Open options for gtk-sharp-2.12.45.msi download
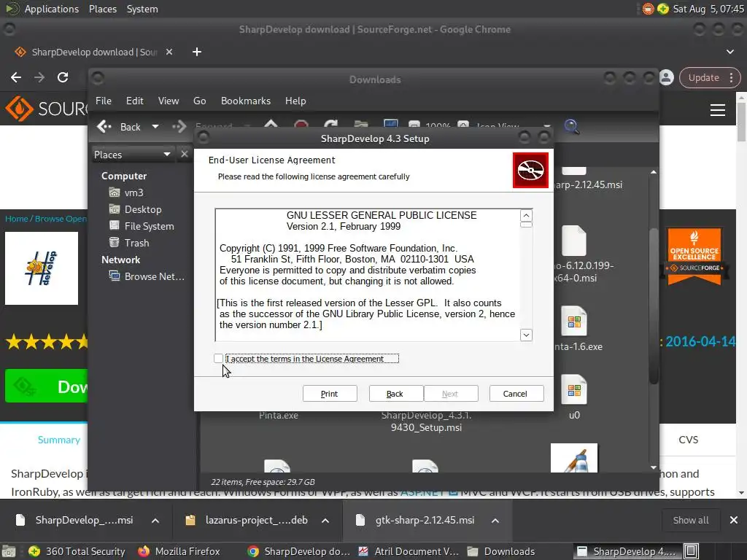The image size is (747, 560). (x=495, y=521)
